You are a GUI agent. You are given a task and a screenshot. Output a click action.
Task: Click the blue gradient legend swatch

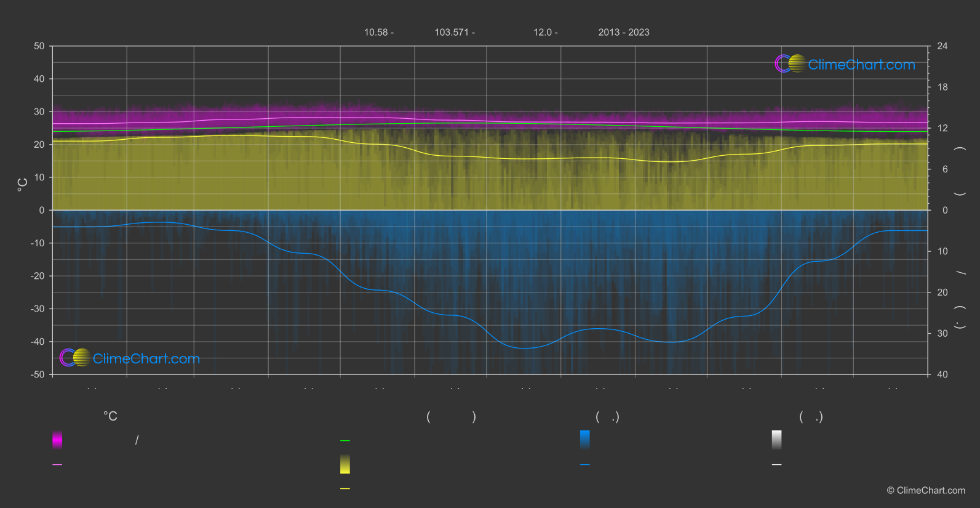point(585,440)
